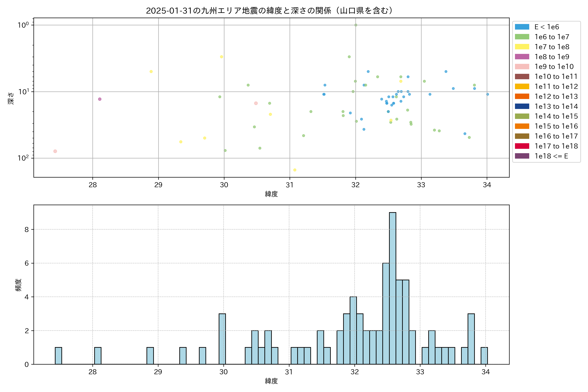This screenshot has width=588, height=392.
Task: Click the rightmost histogram bar near 34
Action: click(x=484, y=356)
